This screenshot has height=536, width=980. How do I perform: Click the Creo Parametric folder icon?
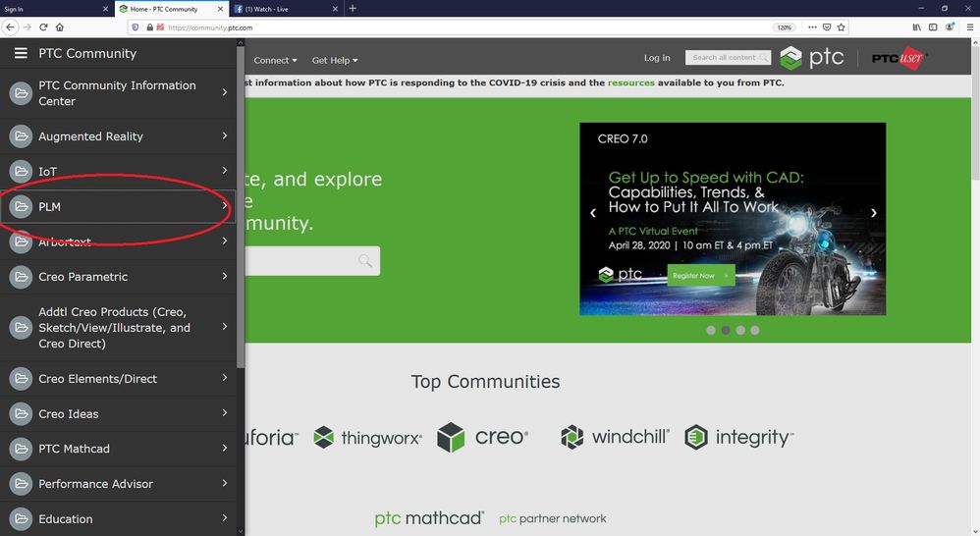point(21,276)
